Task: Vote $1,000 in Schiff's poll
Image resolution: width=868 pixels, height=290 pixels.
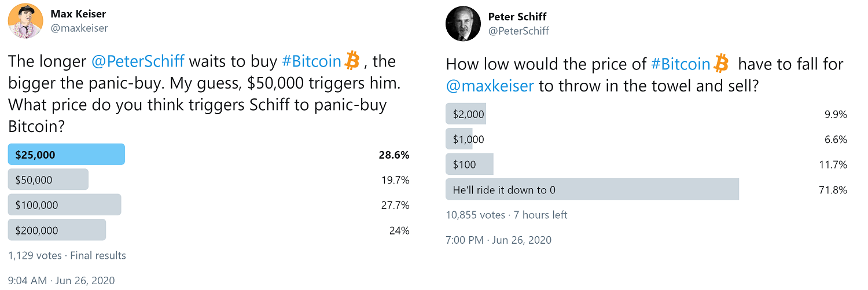Action: point(459,139)
